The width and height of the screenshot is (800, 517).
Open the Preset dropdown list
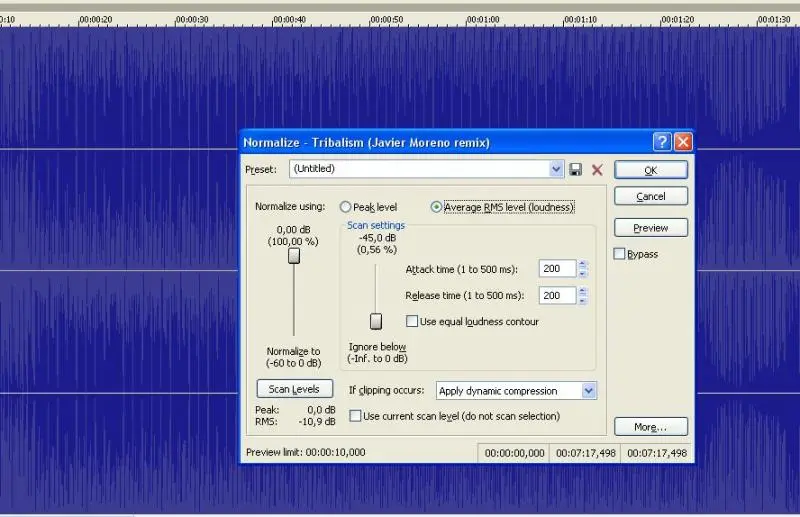click(557, 170)
